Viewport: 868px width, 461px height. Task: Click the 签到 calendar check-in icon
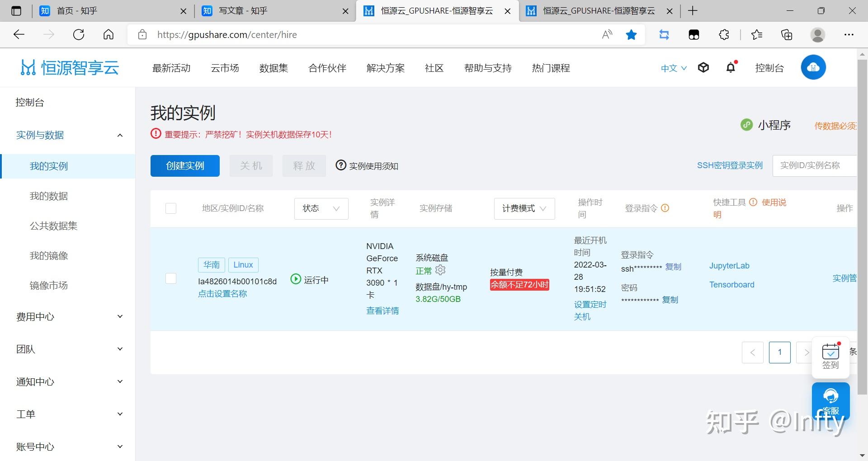pos(830,357)
